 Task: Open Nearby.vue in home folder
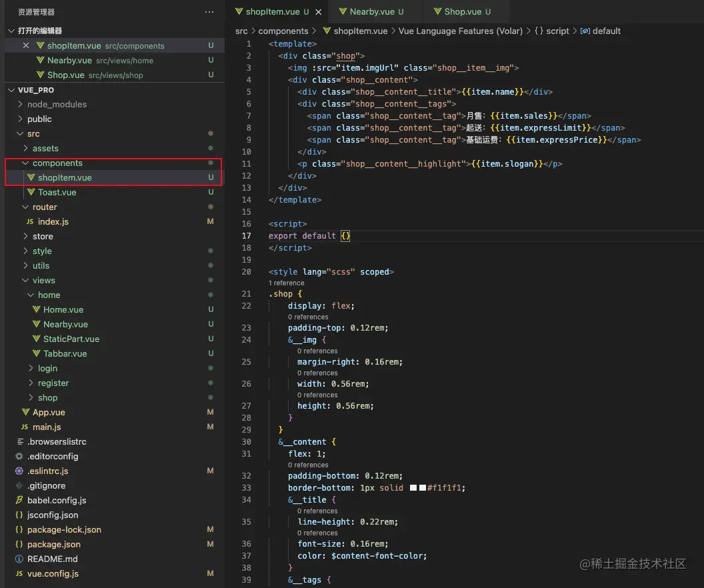pos(115,324)
